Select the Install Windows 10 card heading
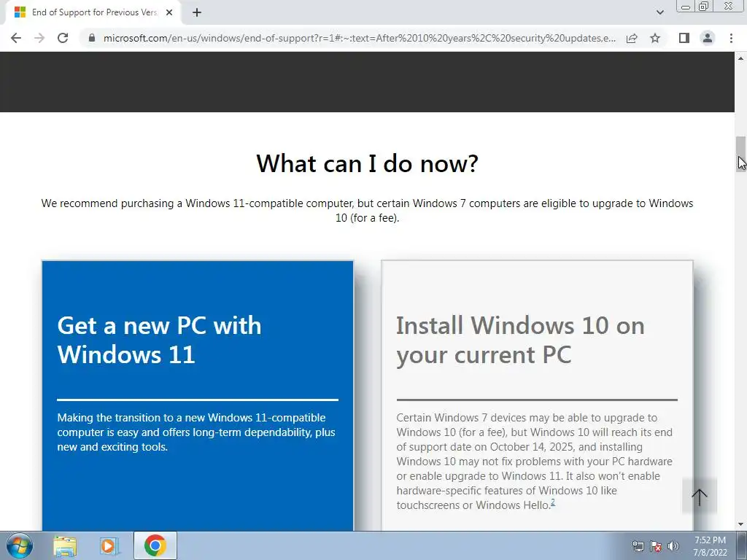 (x=519, y=340)
